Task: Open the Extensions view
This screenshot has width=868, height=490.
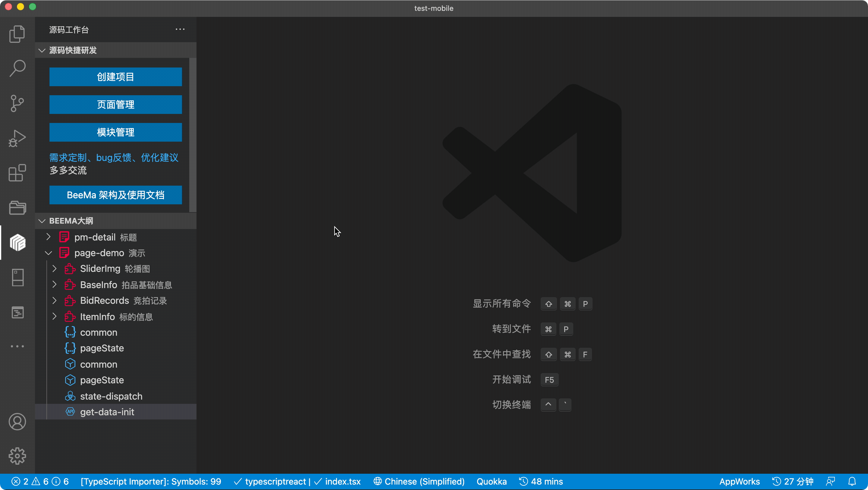Action: [x=17, y=173]
